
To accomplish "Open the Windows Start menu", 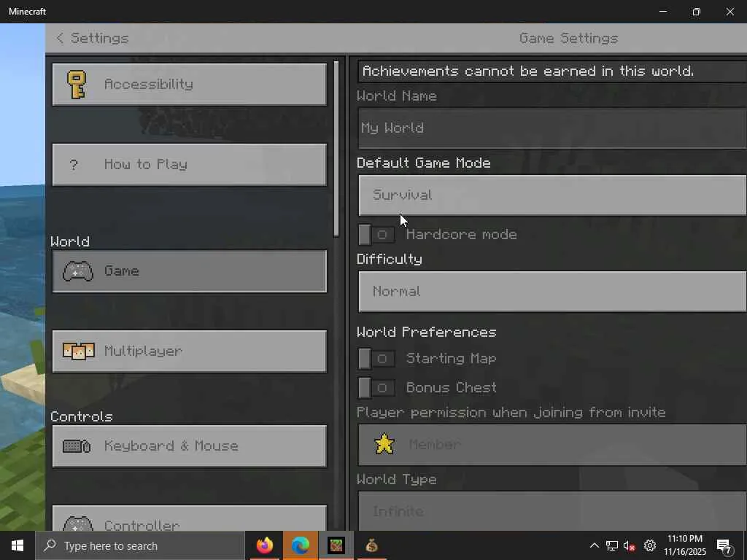I will tap(18, 545).
